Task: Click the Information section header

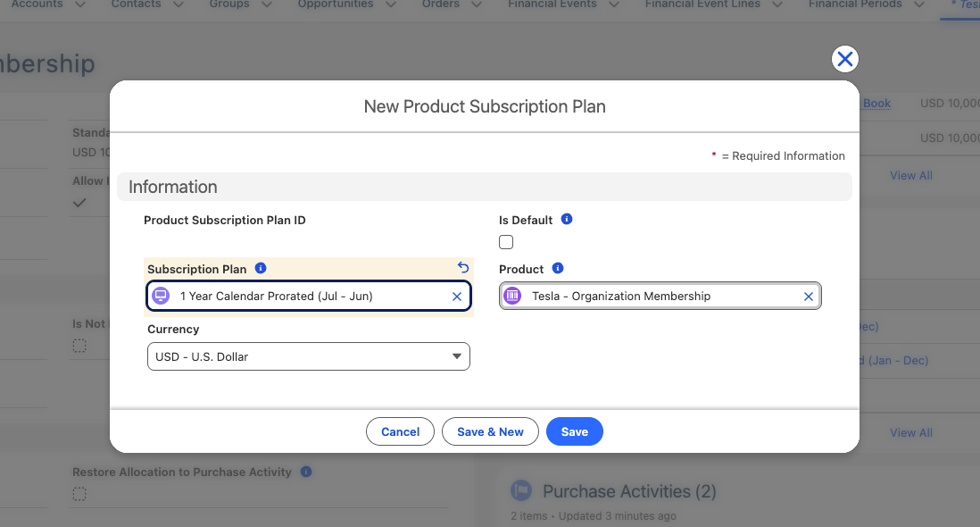Action: [485, 187]
